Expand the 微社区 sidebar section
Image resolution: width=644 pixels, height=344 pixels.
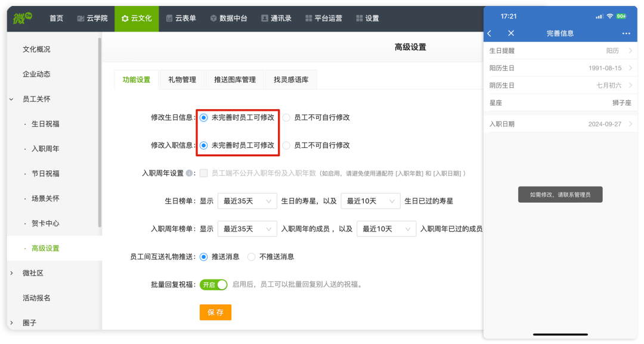pos(11,274)
